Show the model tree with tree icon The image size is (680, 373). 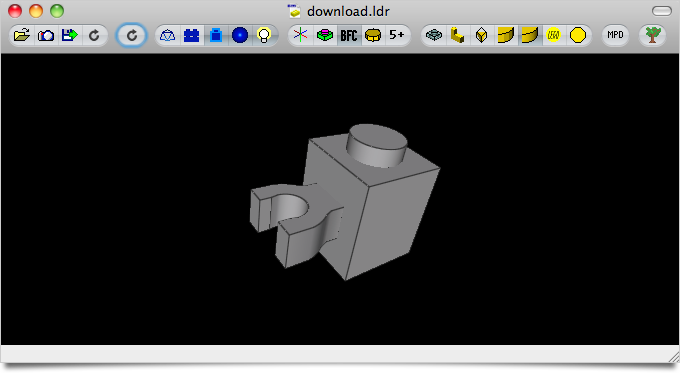653,35
